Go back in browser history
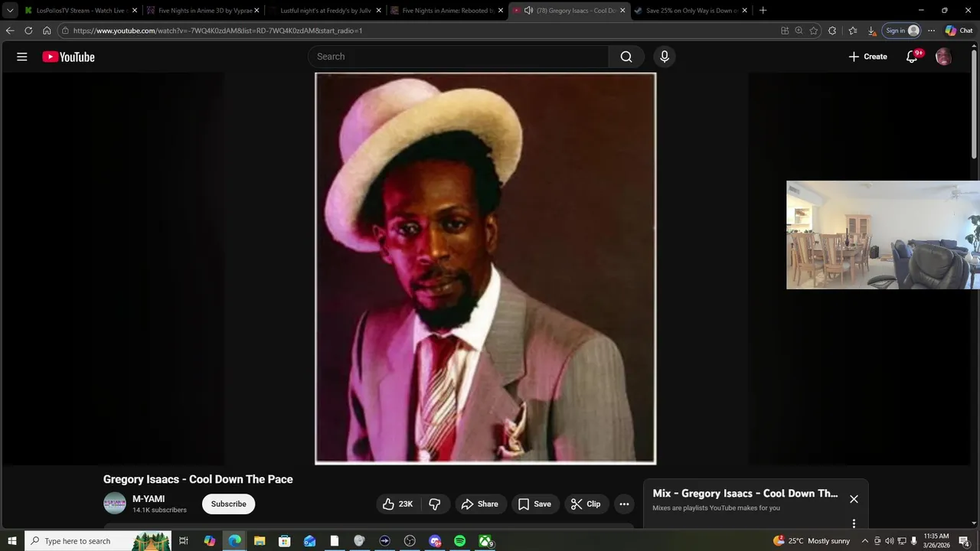980x551 pixels. pos(10,31)
